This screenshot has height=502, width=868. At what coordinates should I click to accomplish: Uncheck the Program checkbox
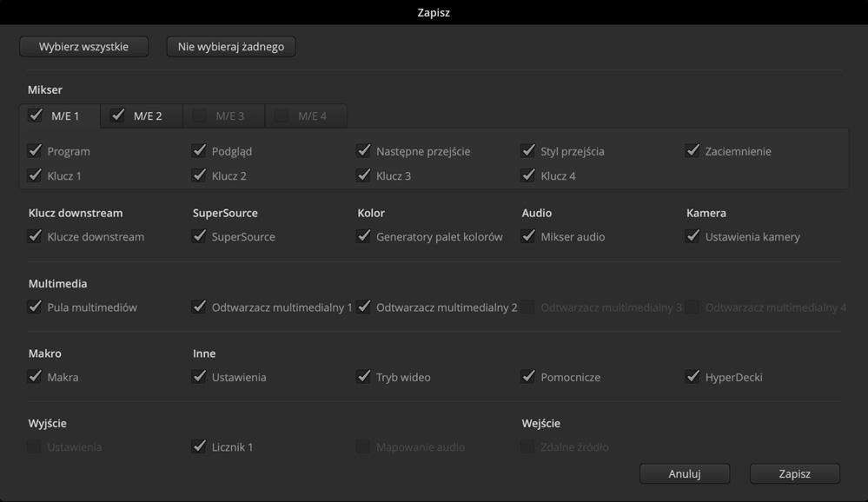point(35,151)
